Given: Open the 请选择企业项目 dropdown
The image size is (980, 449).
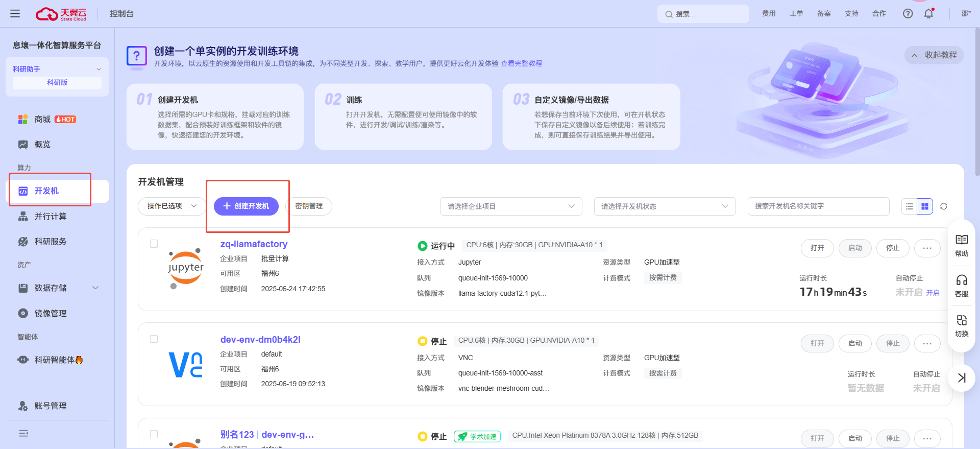Looking at the screenshot, I should [x=511, y=206].
